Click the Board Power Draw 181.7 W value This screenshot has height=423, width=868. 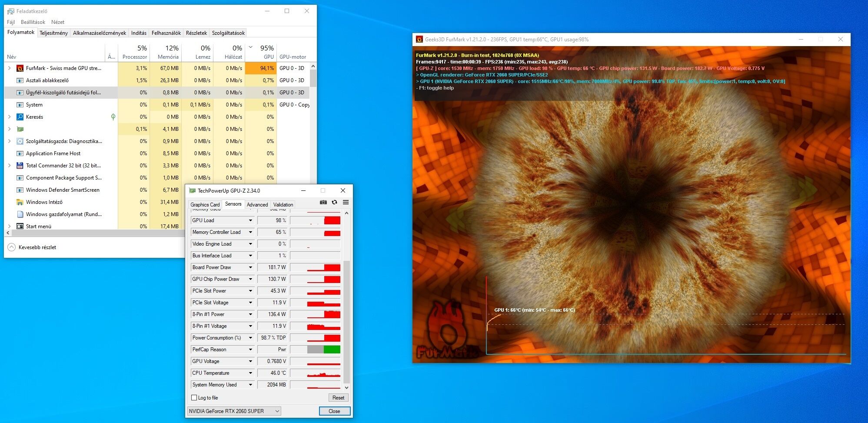272,267
